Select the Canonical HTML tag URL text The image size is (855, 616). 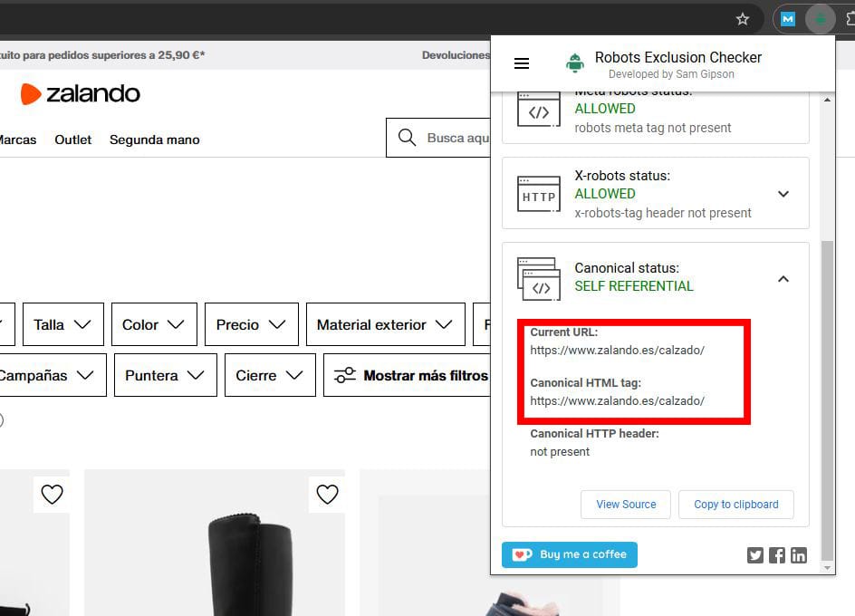coord(618,401)
